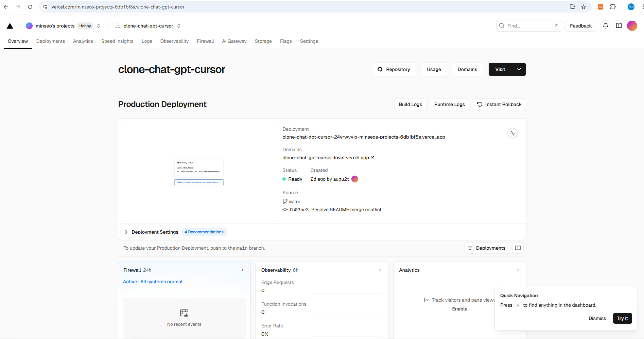
Task: Open the Speed Insights tab
Action: coord(117,41)
